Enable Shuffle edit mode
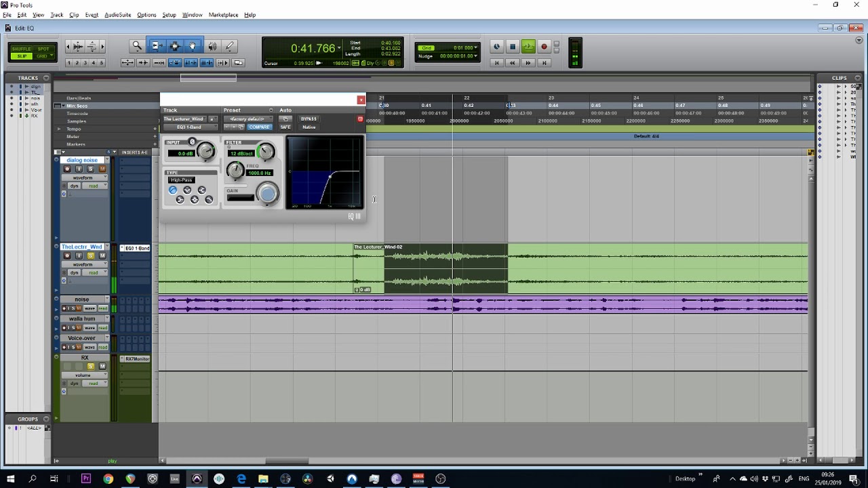The width and height of the screenshot is (868, 488). tap(21, 49)
